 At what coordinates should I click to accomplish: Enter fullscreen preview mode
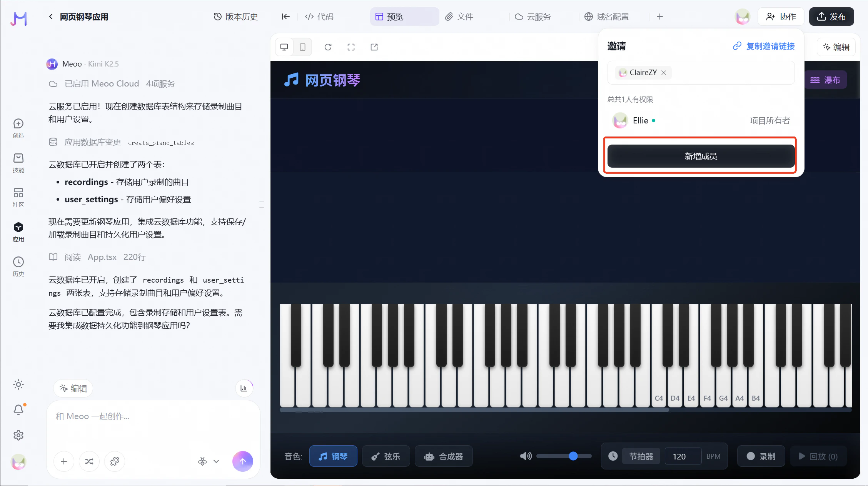point(351,47)
